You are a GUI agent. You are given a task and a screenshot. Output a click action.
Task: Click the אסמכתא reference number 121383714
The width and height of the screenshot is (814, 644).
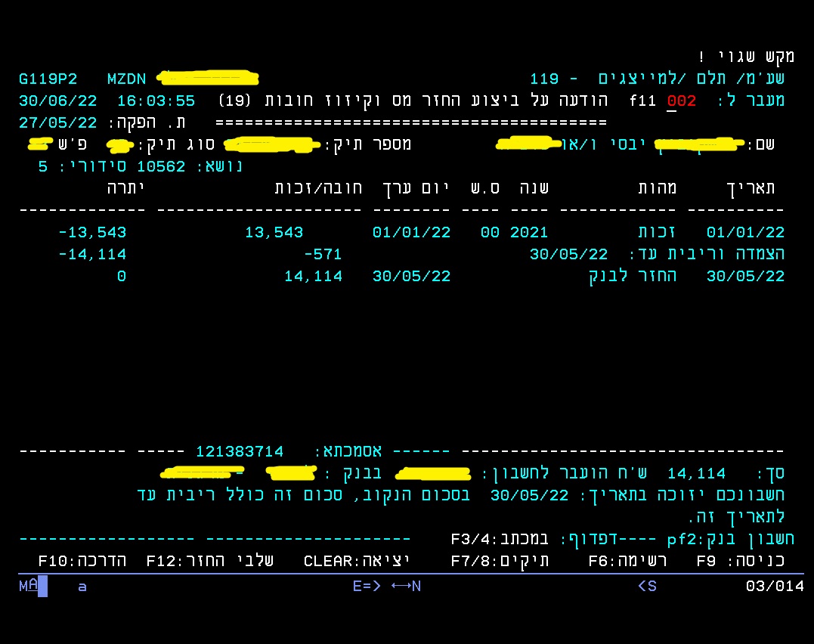coord(239,452)
